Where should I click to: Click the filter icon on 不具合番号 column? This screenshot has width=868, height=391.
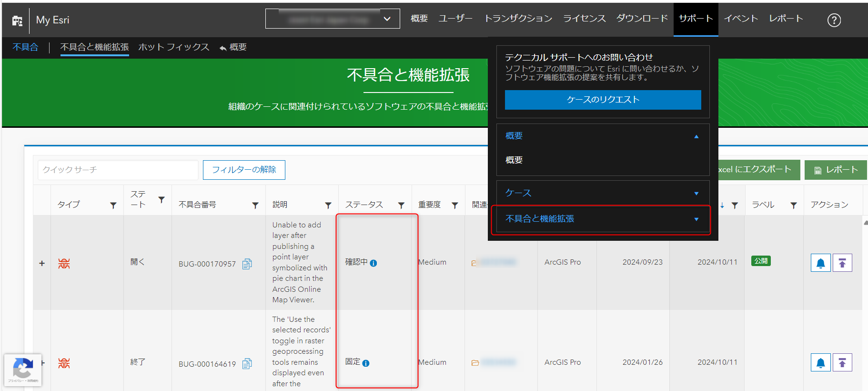(x=255, y=206)
